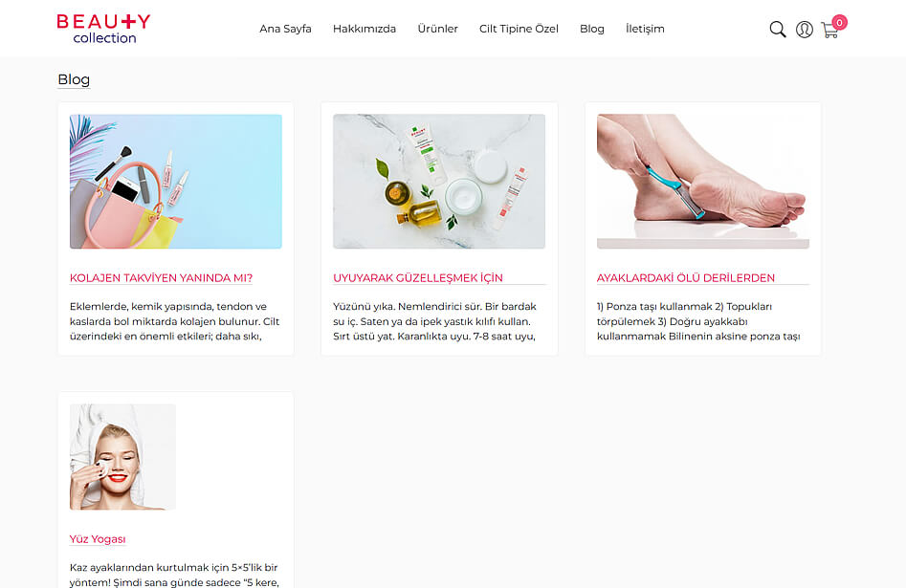Open the KOLAJEN TAKVİYEN YANINDA MI? article
906x588 pixels.
(162, 278)
